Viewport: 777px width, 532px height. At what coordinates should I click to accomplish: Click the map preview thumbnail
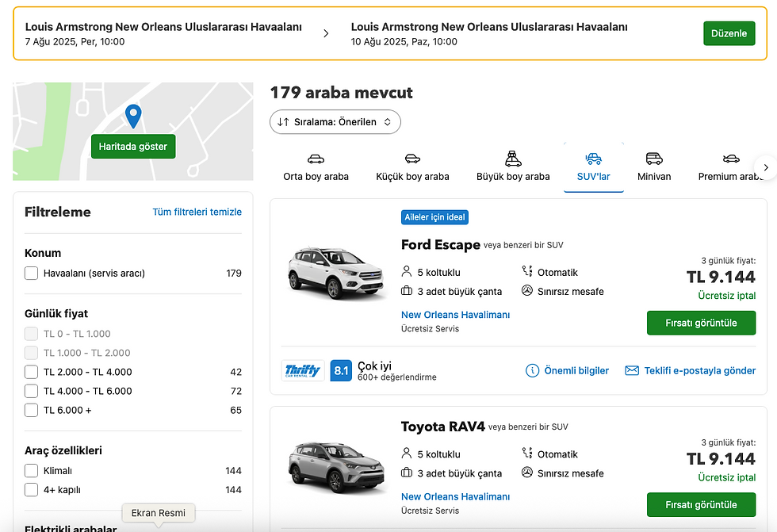tap(133, 132)
